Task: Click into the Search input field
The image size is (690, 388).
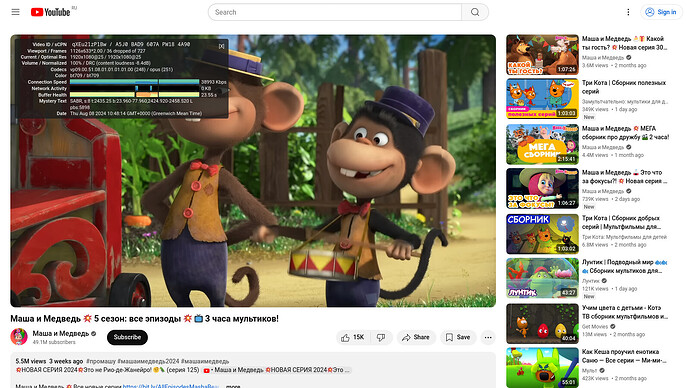Action: [335, 12]
